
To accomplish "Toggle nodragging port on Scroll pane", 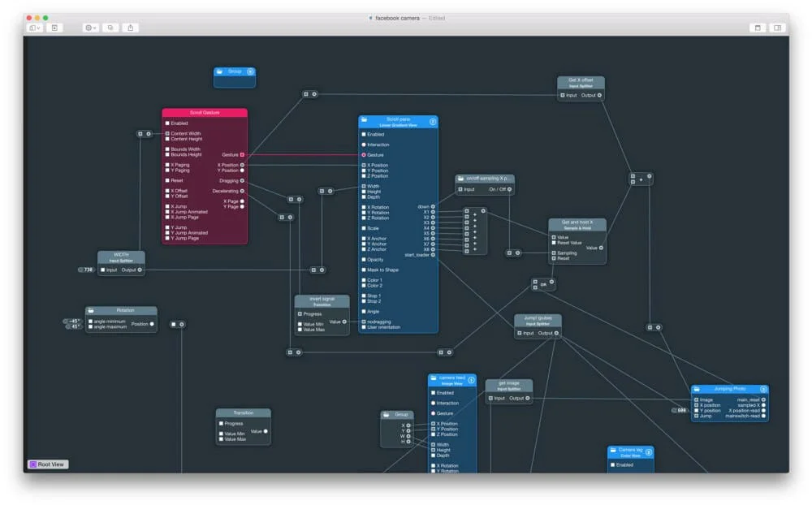I will point(364,322).
